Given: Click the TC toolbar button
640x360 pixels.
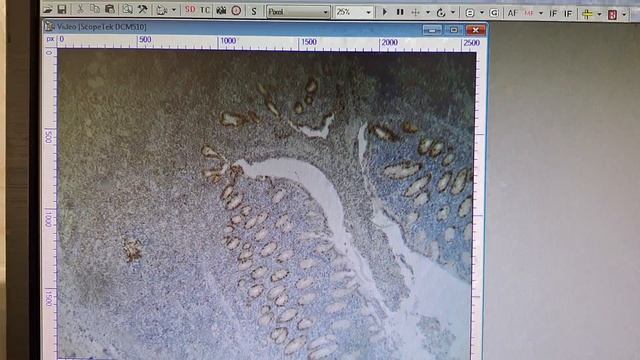Looking at the screenshot, I should (x=205, y=10).
